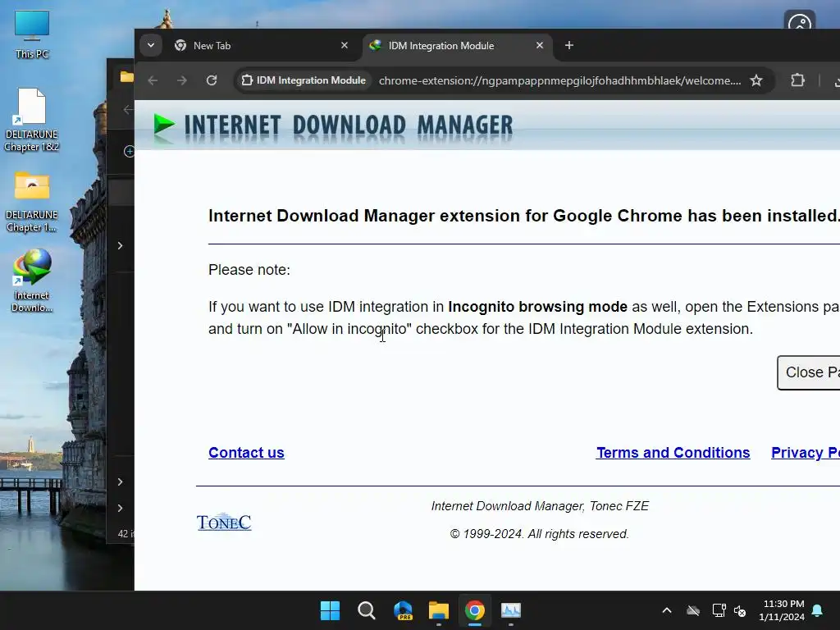Click the Tonec logo in footer
This screenshot has height=630, width=840.
point(224,522)
